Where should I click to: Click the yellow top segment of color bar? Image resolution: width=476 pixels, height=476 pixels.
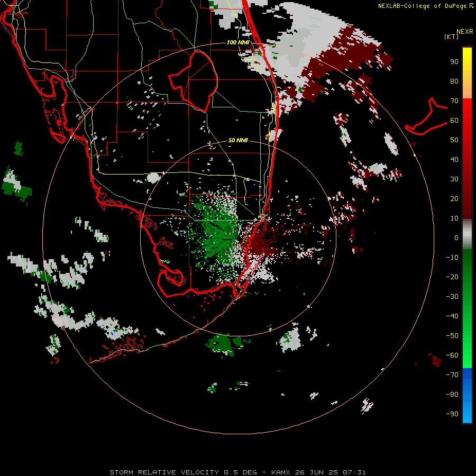coord(467,73)
